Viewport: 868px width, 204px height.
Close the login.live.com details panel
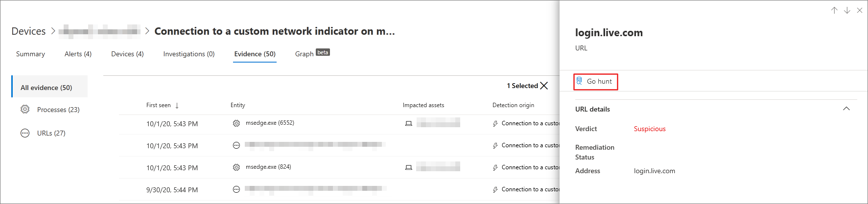[x=860, y=10]
